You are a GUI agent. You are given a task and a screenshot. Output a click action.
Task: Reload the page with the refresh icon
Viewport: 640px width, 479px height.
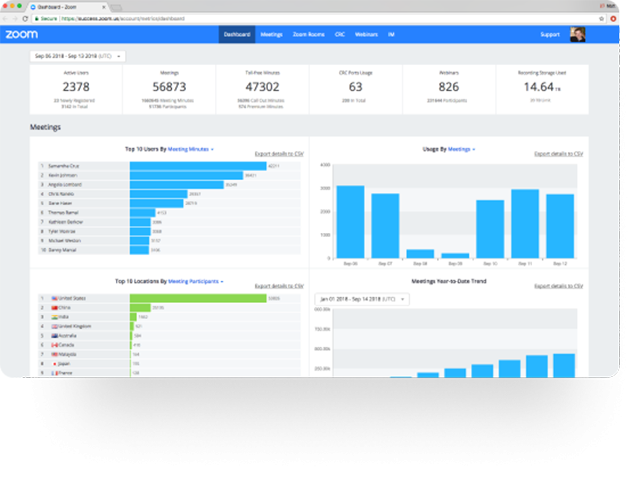[25, 19]
